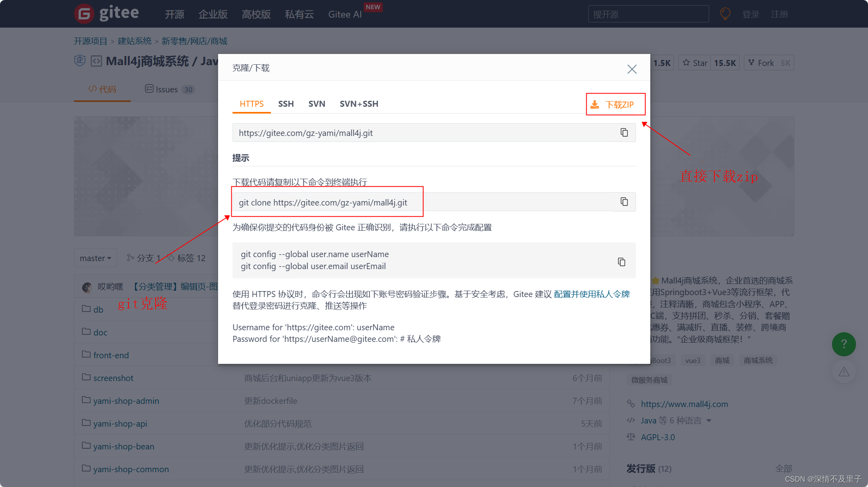
Task: Open the 配置并使用私人令牌 link
Action: click(591, 294)
